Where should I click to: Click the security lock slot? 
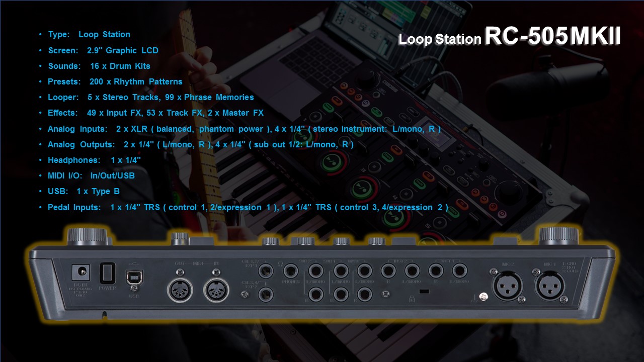tap(424, 292)
